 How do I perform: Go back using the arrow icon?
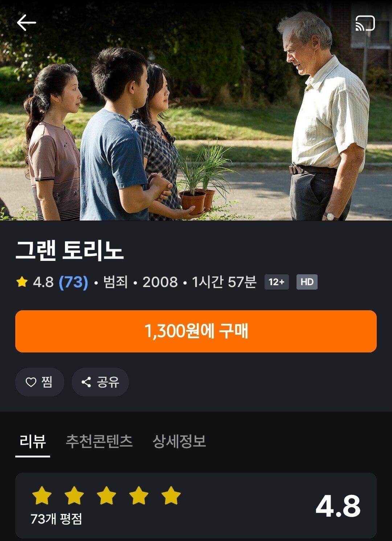[26, 23]
